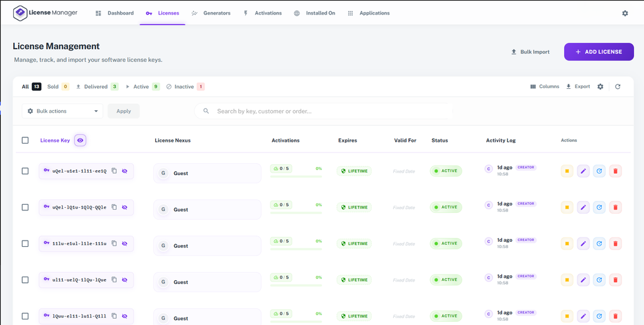
Task: Copy license key lQuu-el11-lu1l-Q1ll
Action: point(114,316)
